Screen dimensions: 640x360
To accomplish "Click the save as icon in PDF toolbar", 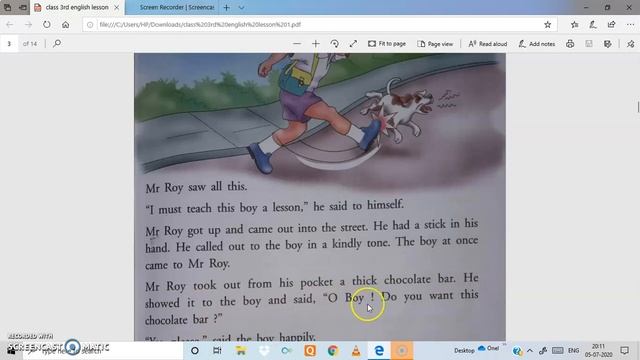I will click(x=607, y=43).
